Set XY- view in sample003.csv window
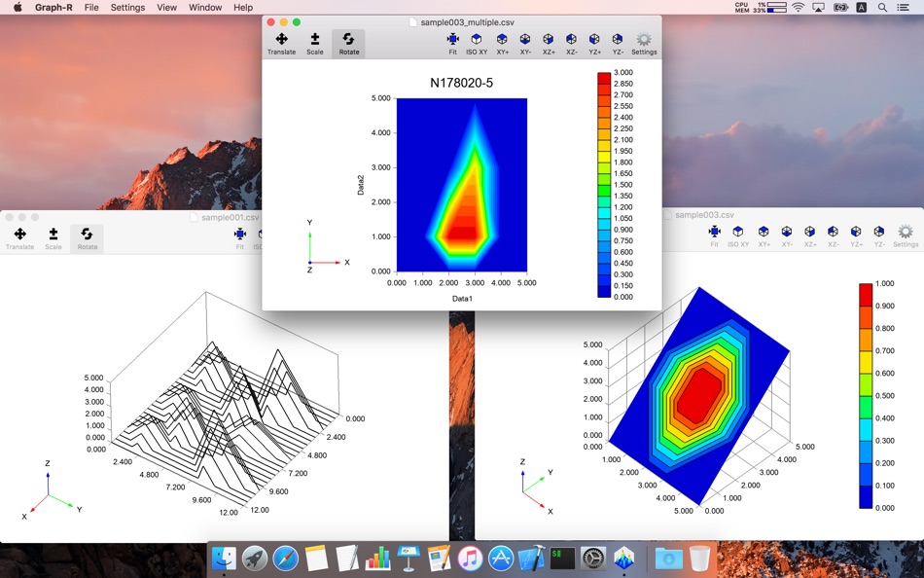924x578 pixels. pos(787,235)
